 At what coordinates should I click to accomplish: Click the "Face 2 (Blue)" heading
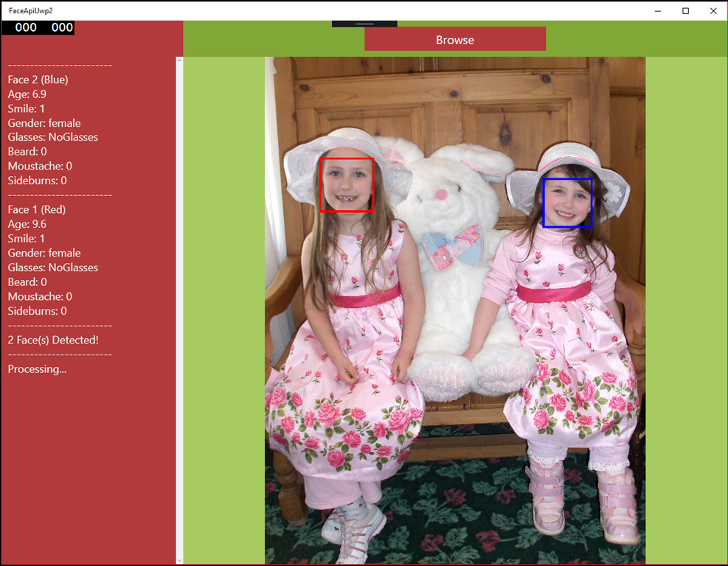tap(38, 80)
